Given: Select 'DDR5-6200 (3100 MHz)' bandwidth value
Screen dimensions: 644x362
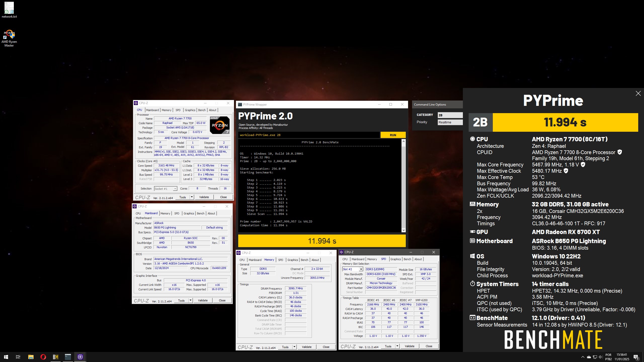Looking at the screenshot, I should pyautogui.click(x=381, y=274).
